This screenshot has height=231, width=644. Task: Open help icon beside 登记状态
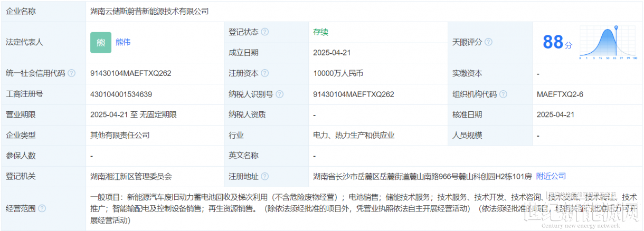[265, 32]
